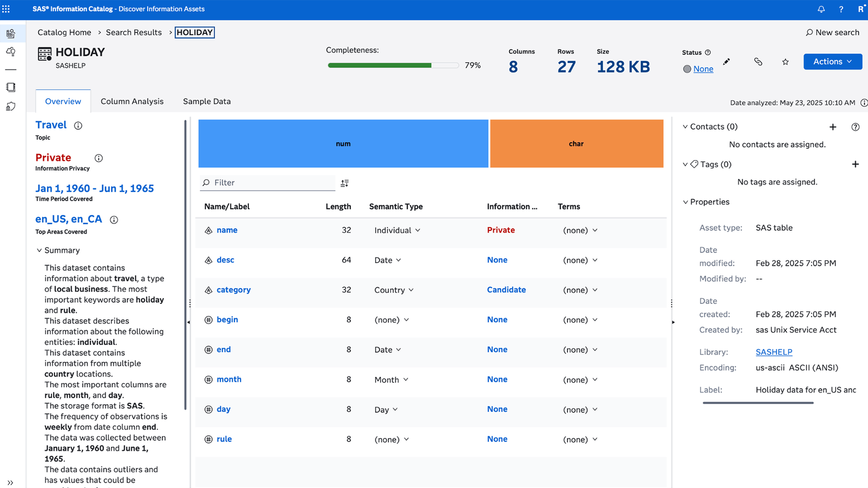Image resolution: width=868 pixels, height=488 pixels.
Task: Select the blue num type block
Action: pyautogui.click(x=343, y=144)
